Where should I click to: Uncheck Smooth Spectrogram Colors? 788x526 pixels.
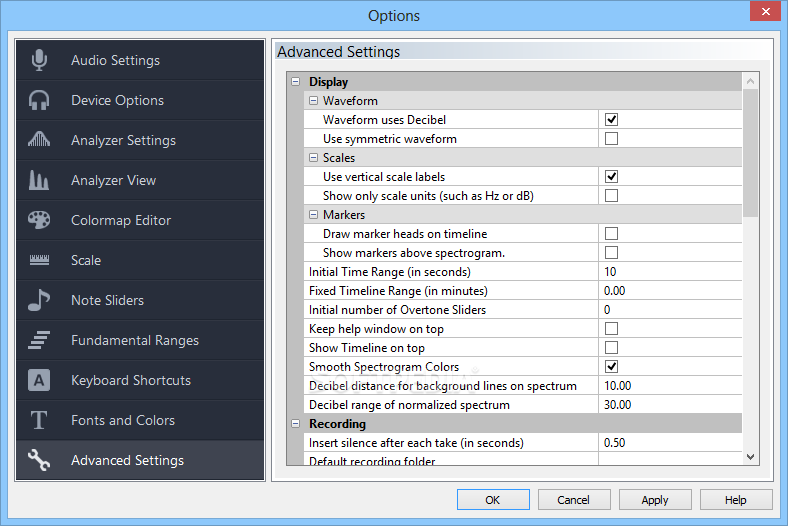611,367
